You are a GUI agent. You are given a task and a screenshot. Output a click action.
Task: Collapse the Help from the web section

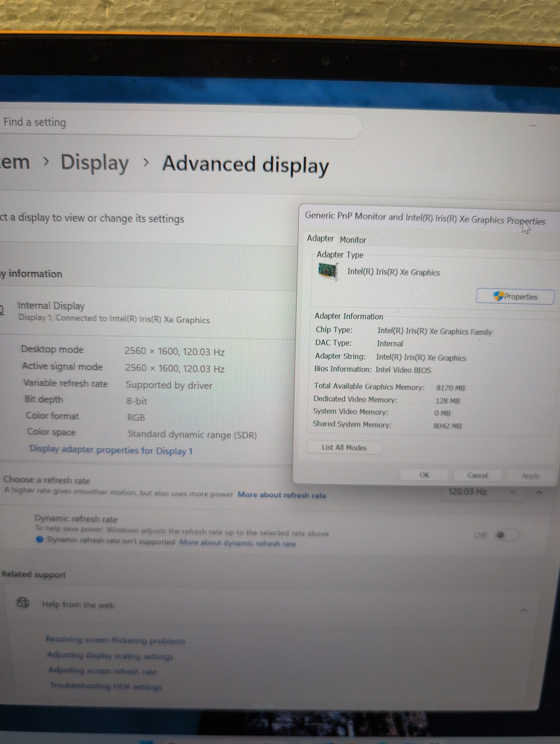pos(523,610)
